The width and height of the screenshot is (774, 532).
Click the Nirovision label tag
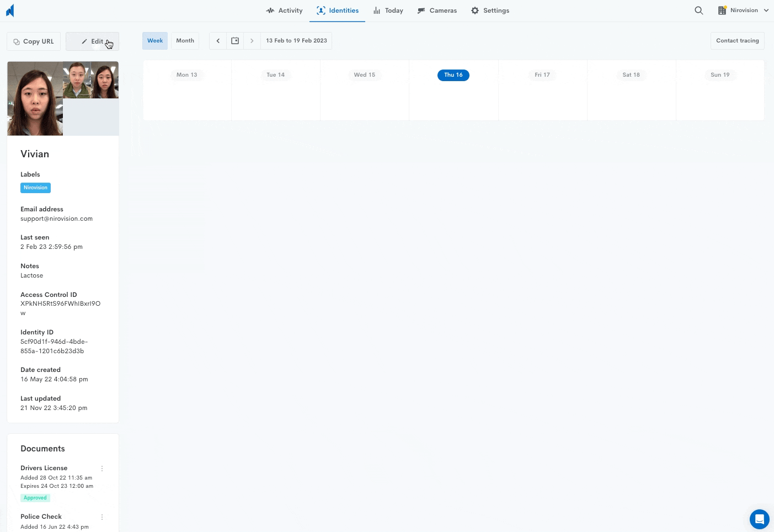pos(35,188)
